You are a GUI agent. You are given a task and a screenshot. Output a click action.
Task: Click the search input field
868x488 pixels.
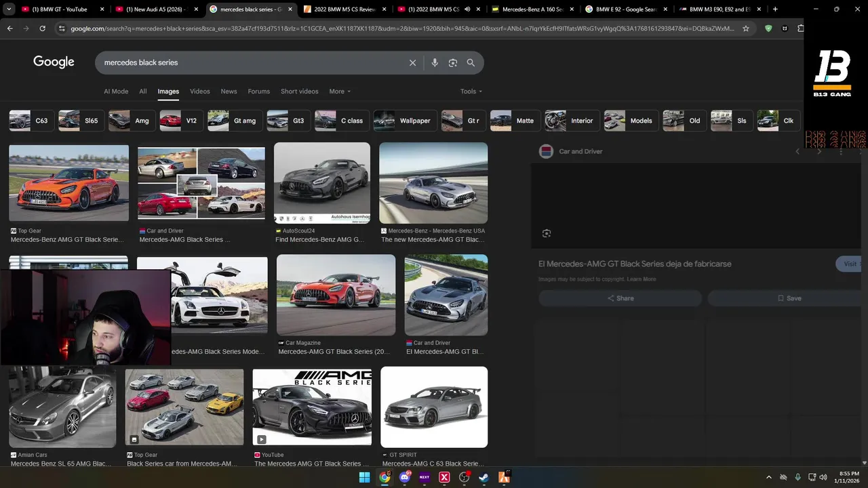[254, 62]
